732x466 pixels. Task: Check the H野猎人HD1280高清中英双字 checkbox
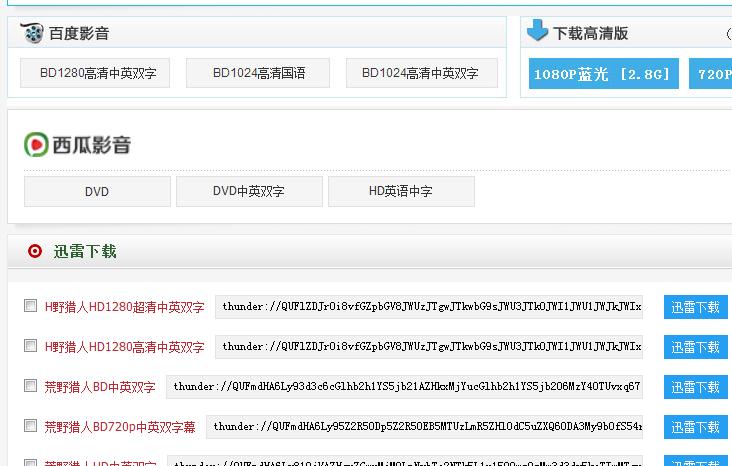(30, 346)
